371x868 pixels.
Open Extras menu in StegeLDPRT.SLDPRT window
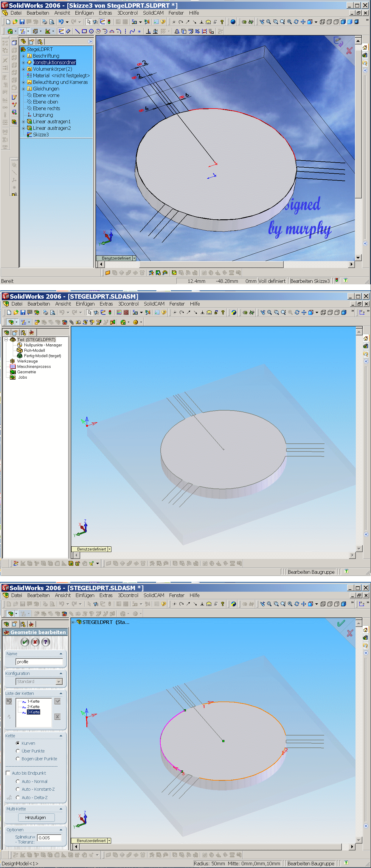click(105, 13)
